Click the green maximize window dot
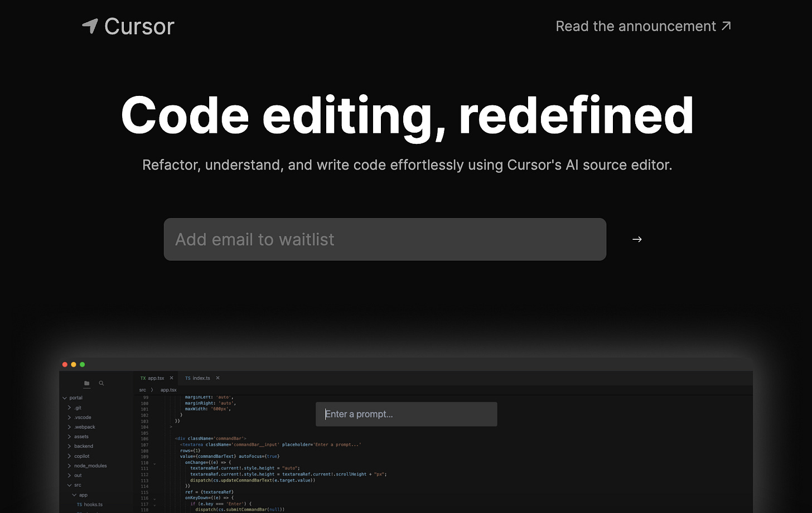The width and height of the screenshot is (812, 513). 82,365
